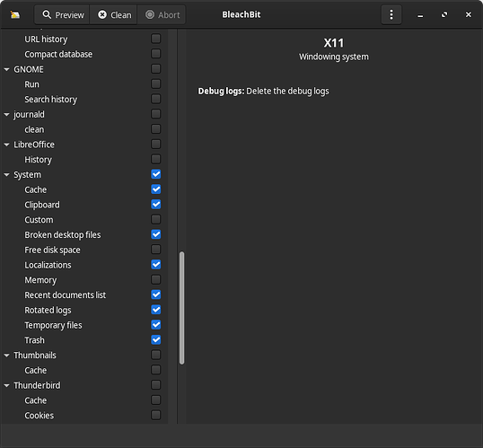Select the Thunderbird Cookies label

(40, 416)
